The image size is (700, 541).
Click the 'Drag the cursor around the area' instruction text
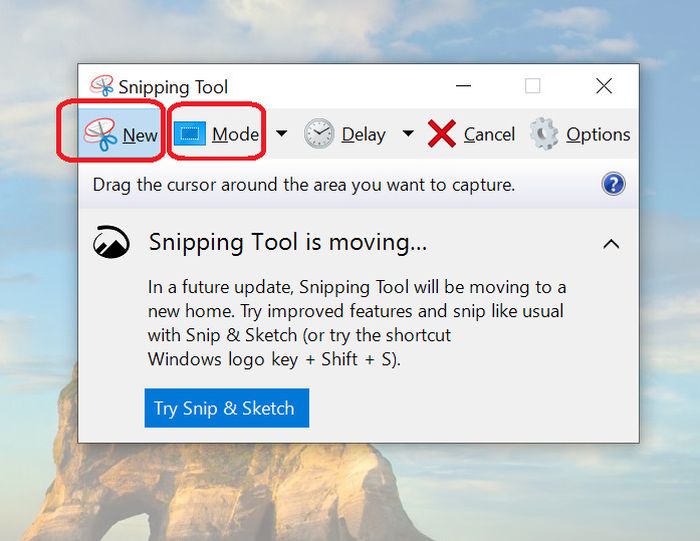point(304,185)
